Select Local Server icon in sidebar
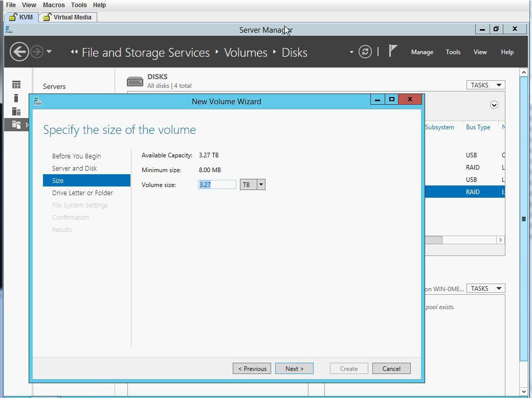The image size is (532, 398). (x=16, y=98)
